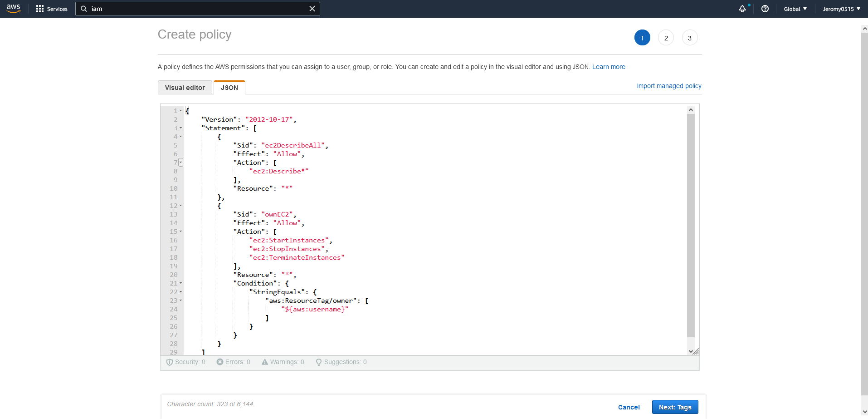Follow the Learn more link

tap(609, 67)
